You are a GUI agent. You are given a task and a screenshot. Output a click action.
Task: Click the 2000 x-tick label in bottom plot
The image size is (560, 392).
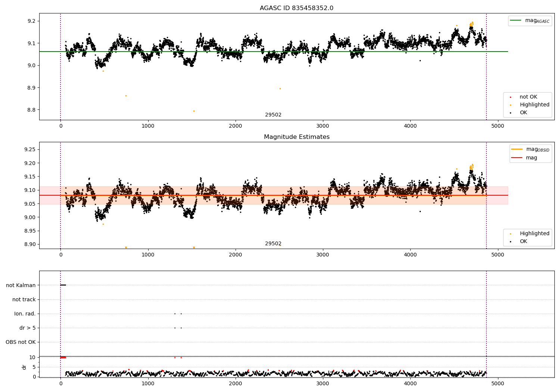pyautogui.click(x=236, y=383)
